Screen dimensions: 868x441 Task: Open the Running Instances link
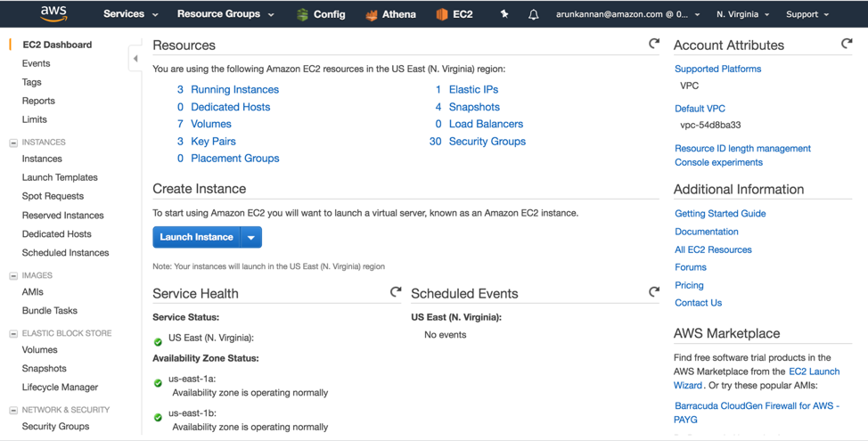[x=234, y=90]
